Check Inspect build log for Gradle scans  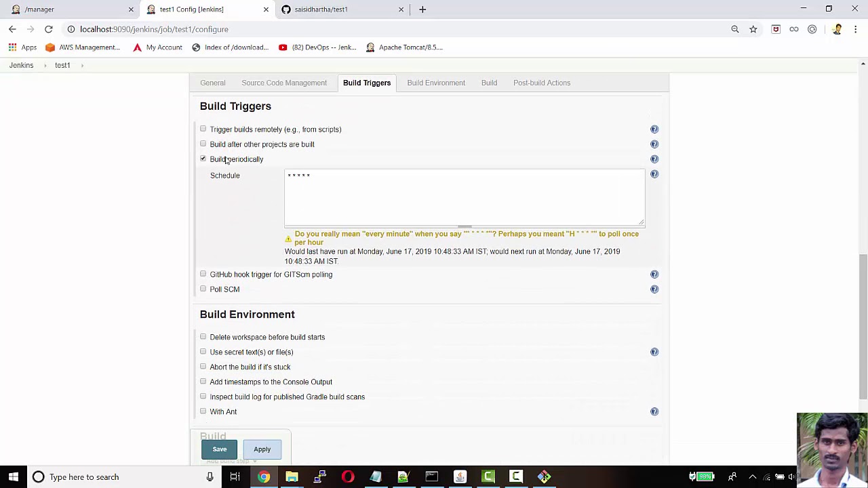tap(203, 396)
